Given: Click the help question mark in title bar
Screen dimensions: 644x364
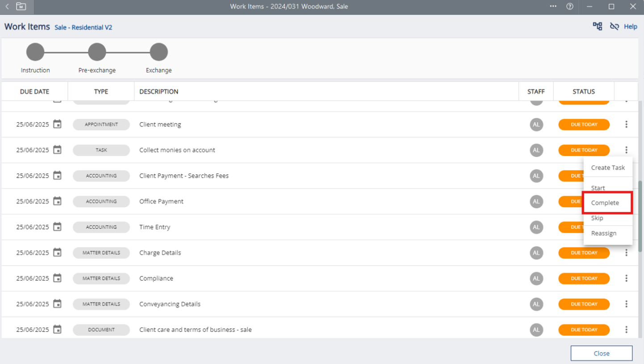Looking at the screenshot, I should click(569, 7).
